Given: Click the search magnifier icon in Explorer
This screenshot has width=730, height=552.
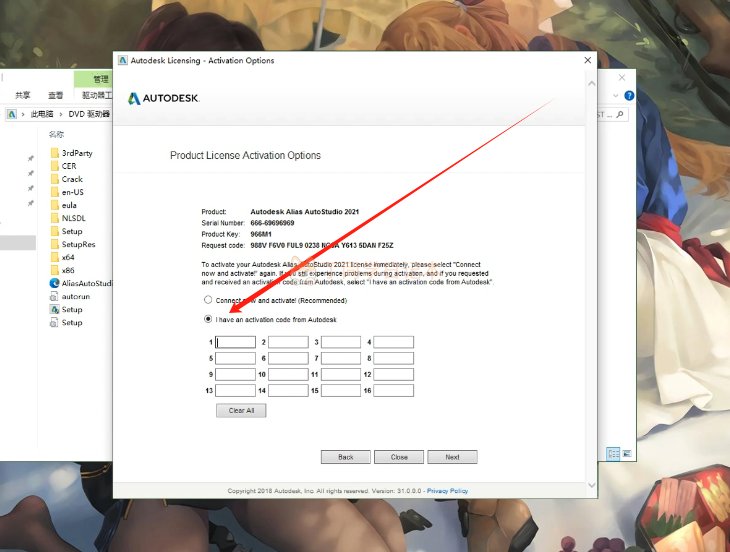Looking at the screenshot, I should coord(620,114).
